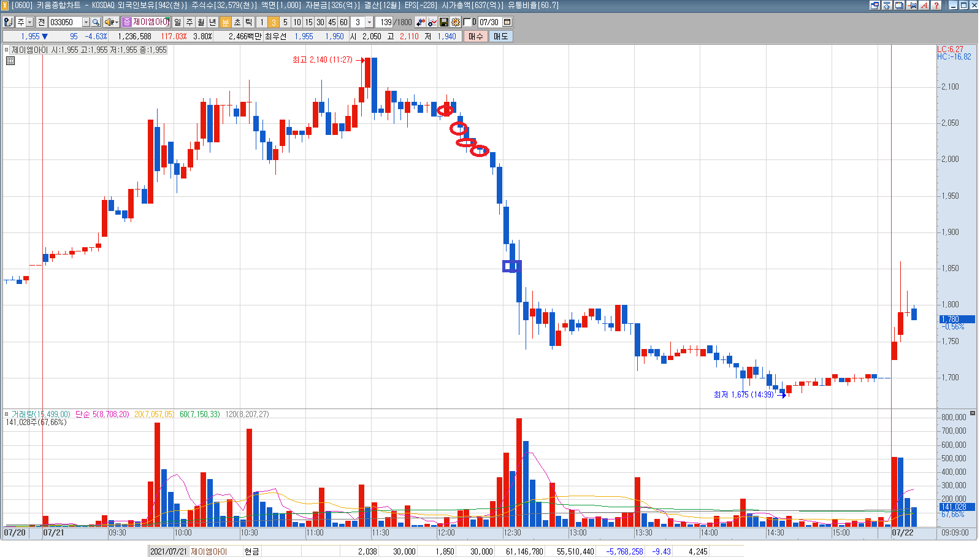Screen dimensions: 980x560
Task: Click the 최우선 best quote label
Action: click(275, 36)
